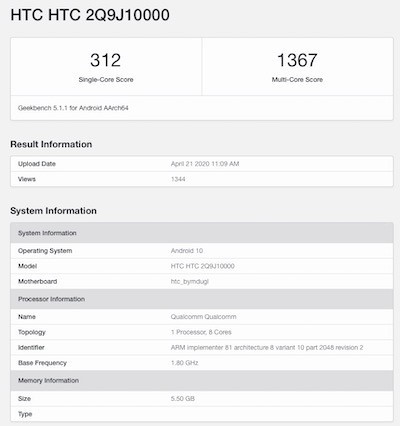Click the Model value HTC HTC 2Q9J10000

[x=203, y=266]
